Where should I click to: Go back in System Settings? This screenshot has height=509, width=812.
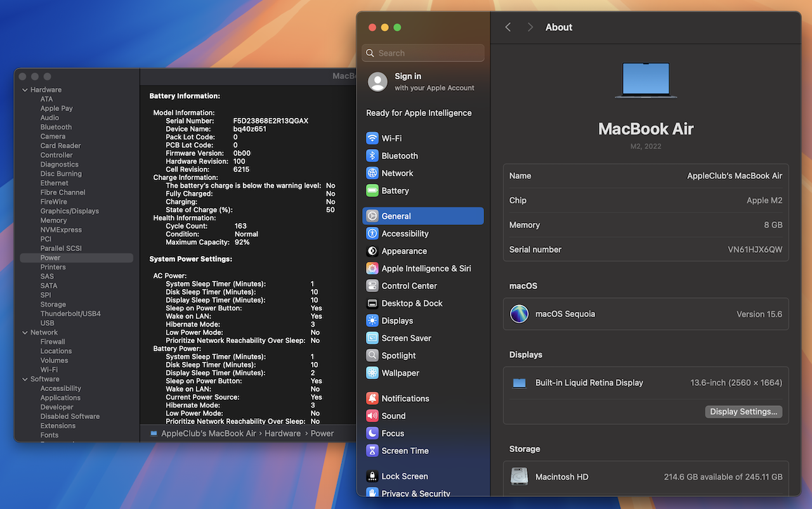(x=508, y=27)
